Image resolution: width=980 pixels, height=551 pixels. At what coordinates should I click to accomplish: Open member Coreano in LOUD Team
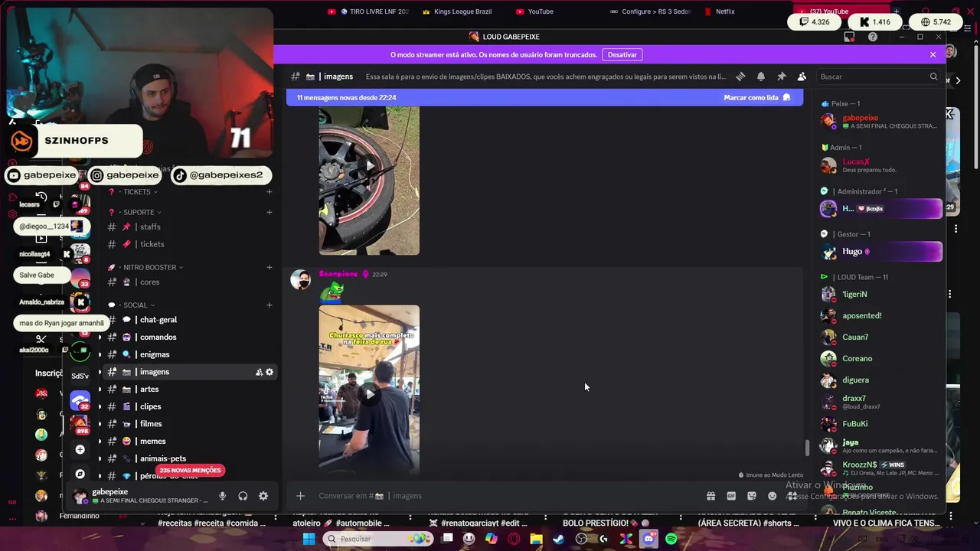(x=880, y=358)
